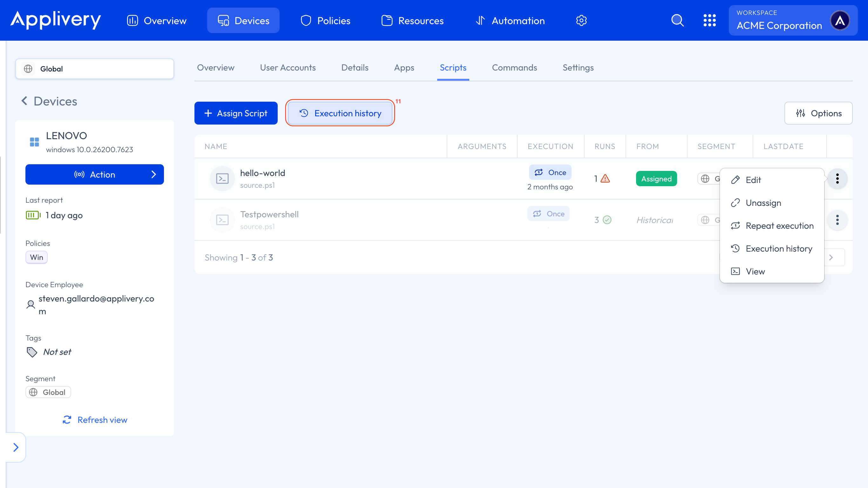Choose Unassign in the context menu

click(x=763, y=203)
